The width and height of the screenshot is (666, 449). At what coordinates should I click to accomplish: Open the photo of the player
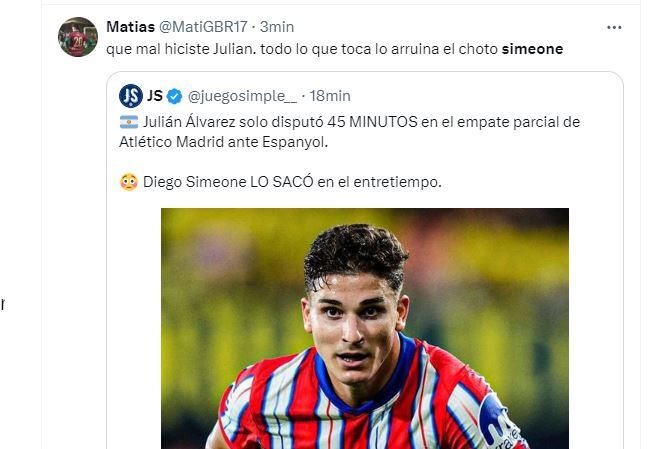[365, 328]
